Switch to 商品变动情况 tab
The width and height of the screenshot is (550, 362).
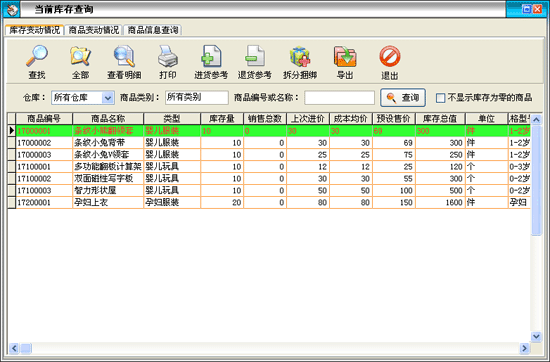[93, 30]
